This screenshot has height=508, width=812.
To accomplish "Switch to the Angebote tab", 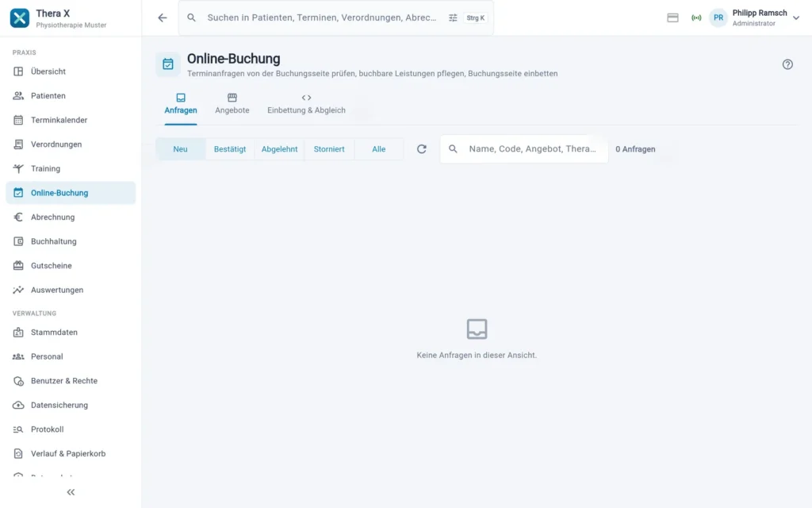I will tap(232, 104).
